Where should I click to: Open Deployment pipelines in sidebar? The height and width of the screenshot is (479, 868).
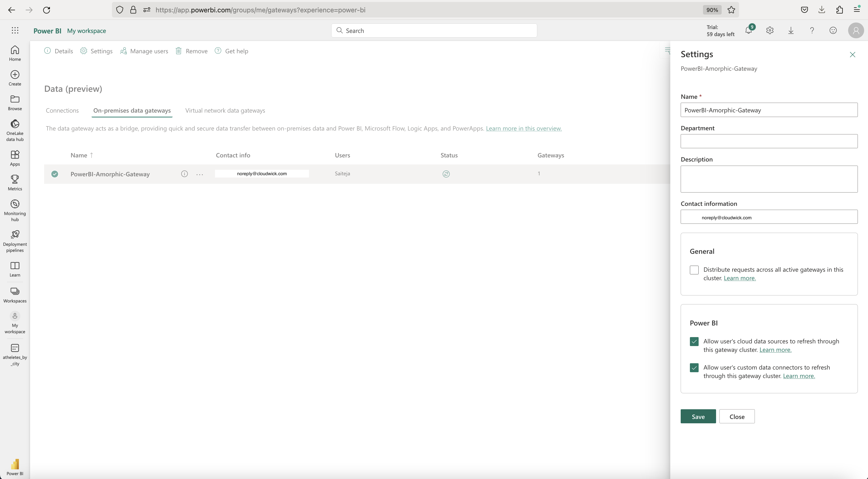tap(15, 241)
